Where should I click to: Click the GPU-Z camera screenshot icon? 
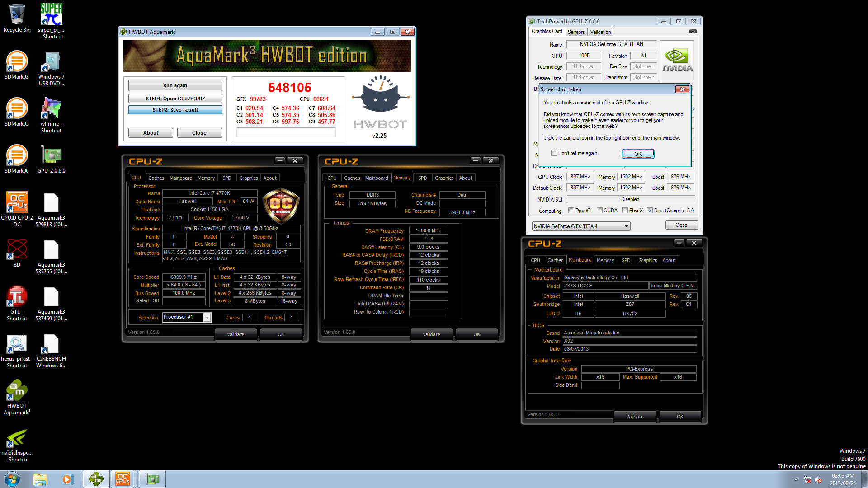693,31
